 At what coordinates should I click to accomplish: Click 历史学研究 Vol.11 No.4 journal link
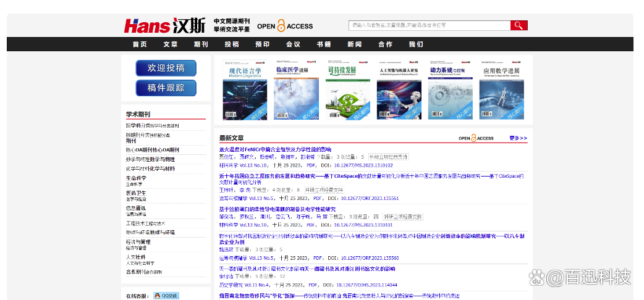(x=244, y=285)
